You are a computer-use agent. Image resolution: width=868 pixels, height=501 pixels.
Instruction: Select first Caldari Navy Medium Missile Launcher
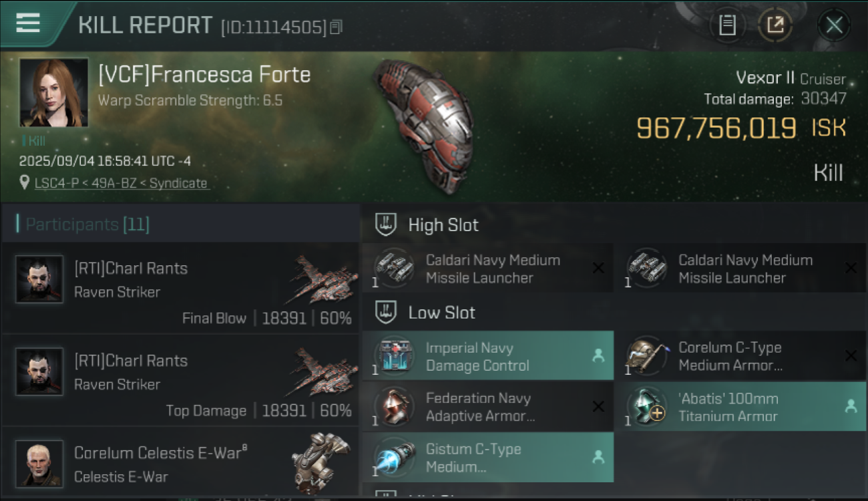(487, 269)
